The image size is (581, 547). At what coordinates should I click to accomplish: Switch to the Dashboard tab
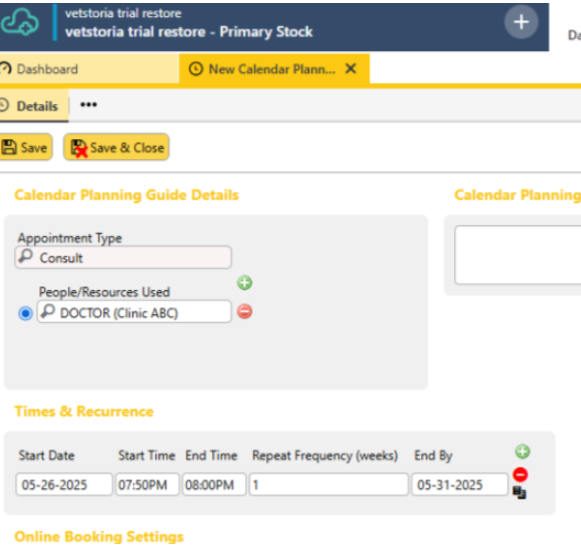pos(89,69)
